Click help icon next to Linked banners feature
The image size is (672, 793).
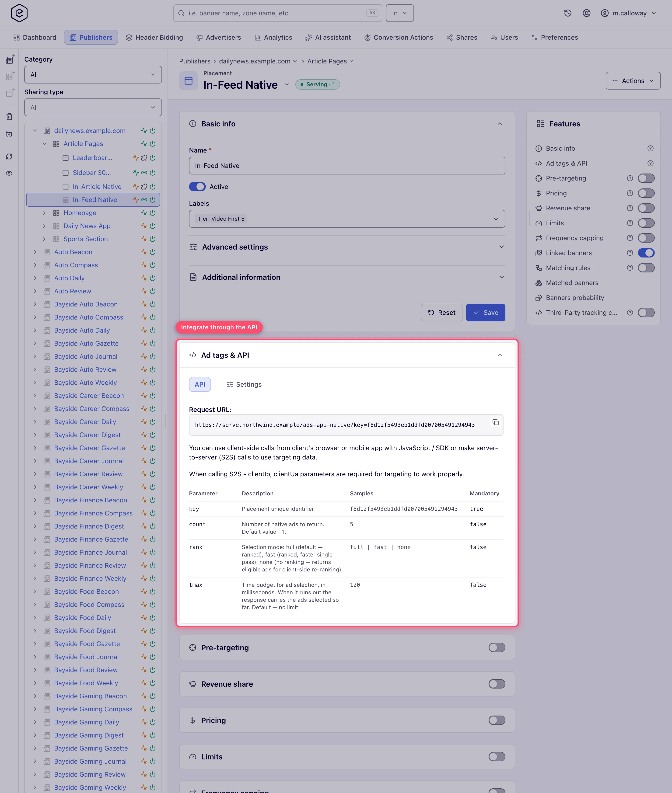click(630, 253)
